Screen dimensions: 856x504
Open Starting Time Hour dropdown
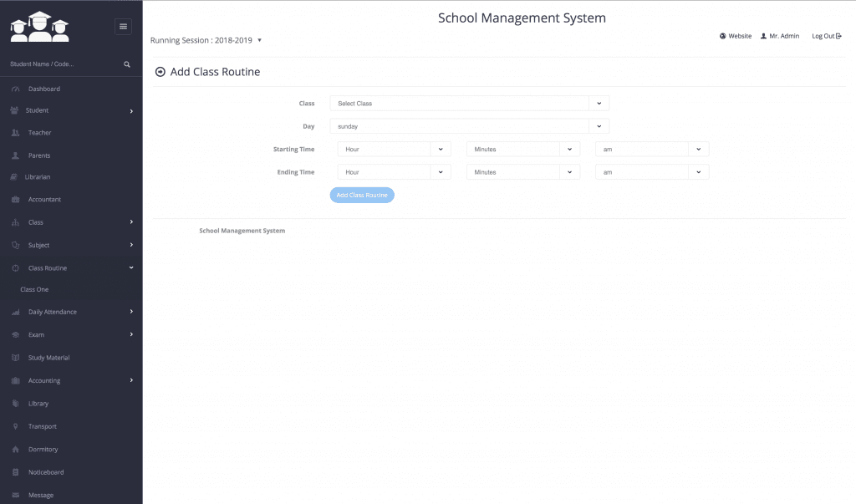(x=395, y=149)
